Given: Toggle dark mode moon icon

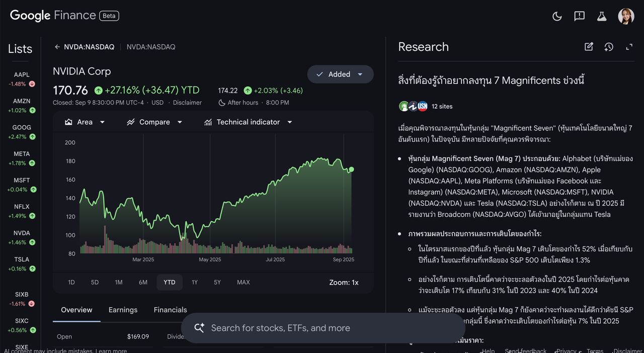Looking at the screenshot, I should point(557,16).
